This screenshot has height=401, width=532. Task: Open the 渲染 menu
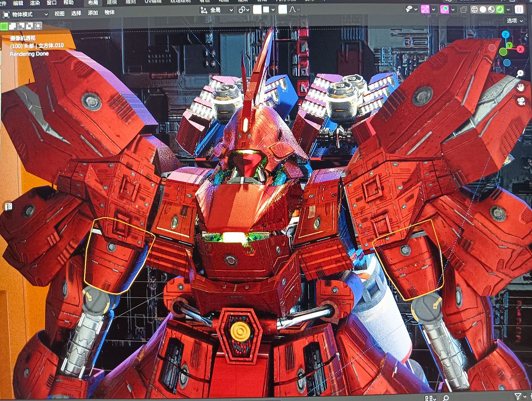coord(35,2)
